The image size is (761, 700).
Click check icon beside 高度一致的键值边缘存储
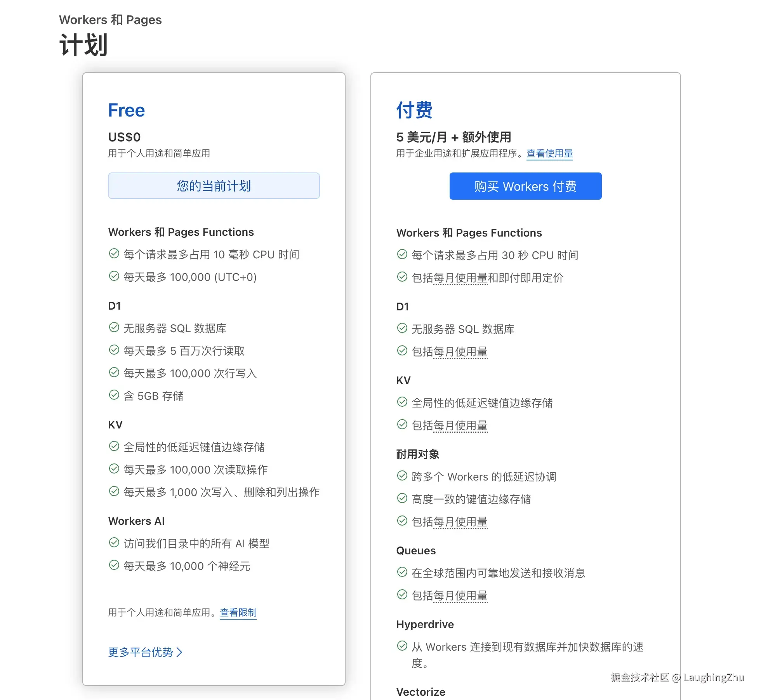coord(402,498)
